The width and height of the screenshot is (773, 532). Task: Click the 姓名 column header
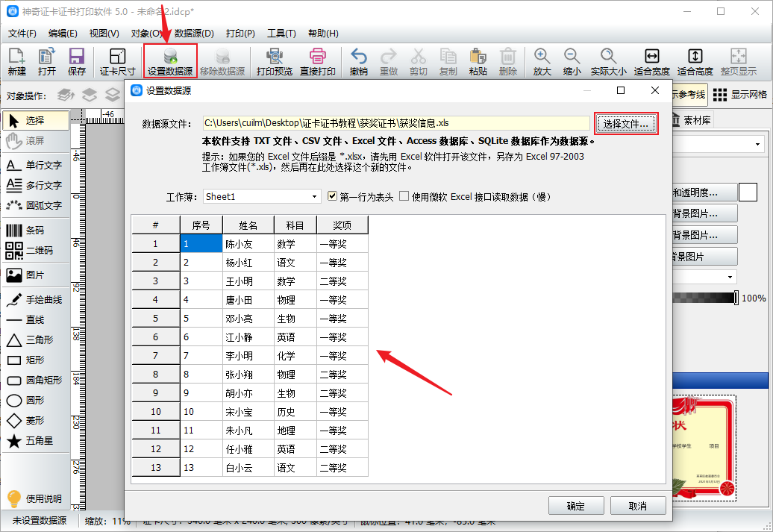[248, 225]
